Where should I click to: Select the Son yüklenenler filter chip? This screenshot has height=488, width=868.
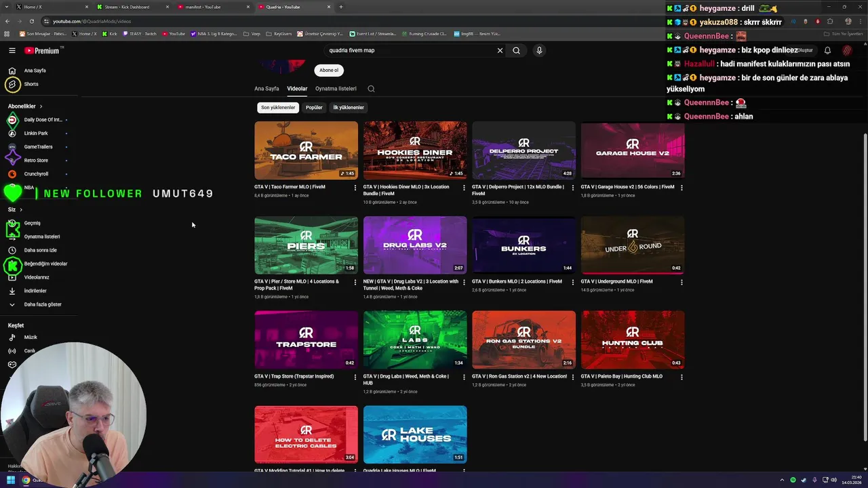click(278, 107)
